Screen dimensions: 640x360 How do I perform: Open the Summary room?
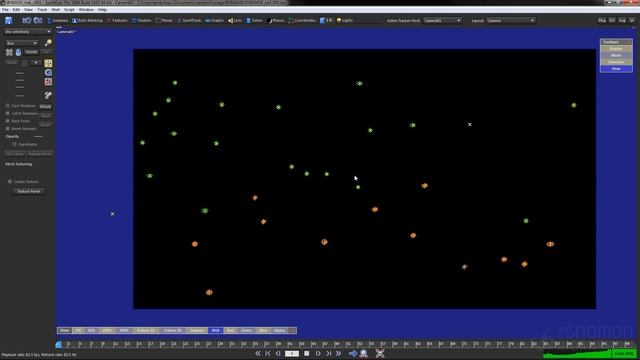point(58,20)
